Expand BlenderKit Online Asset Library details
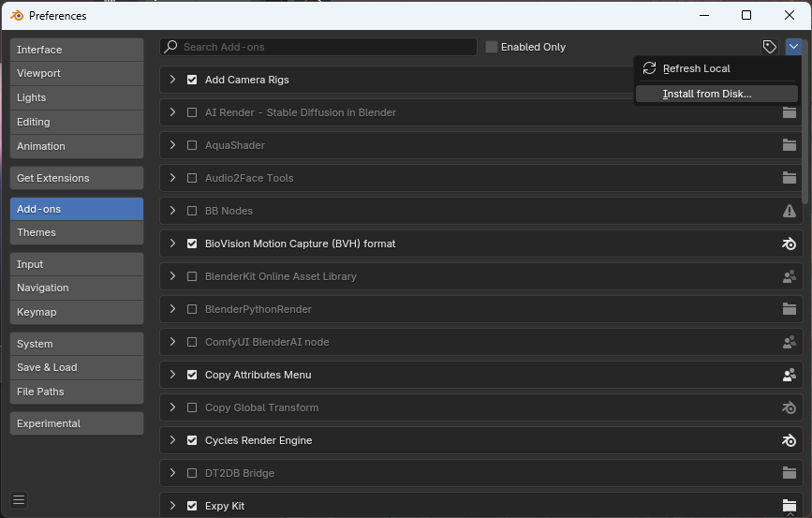Image resolution: width=812 pixels, height=518 pixels. [172, 276]
